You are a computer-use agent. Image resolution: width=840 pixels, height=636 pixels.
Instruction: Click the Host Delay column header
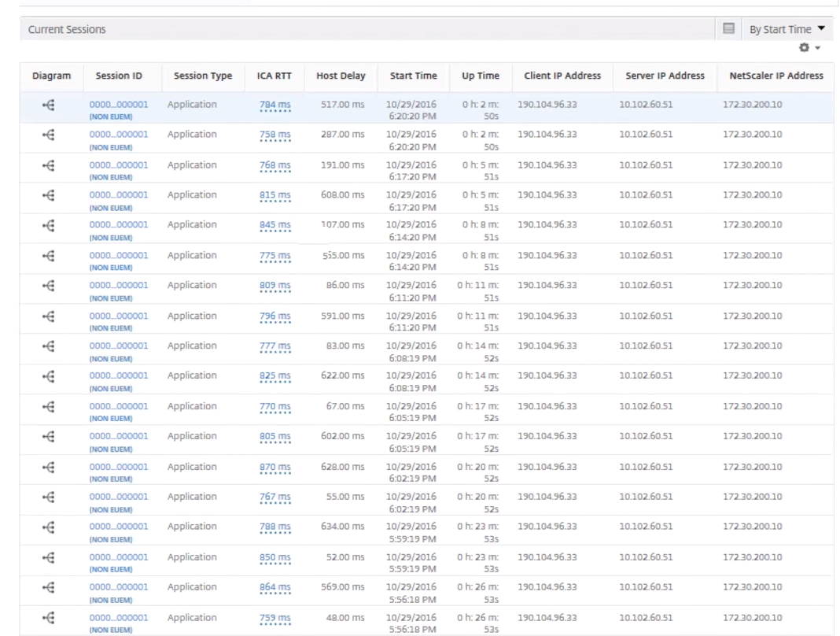coord(340,76)
